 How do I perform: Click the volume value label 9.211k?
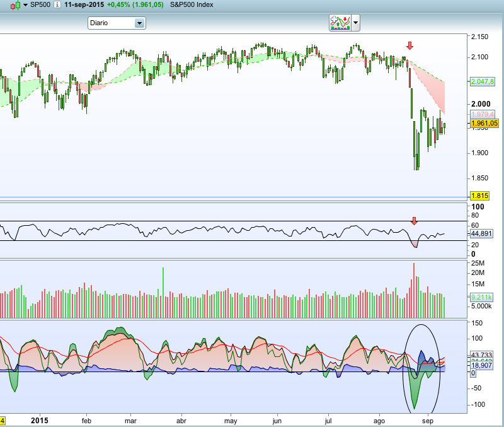481,297
